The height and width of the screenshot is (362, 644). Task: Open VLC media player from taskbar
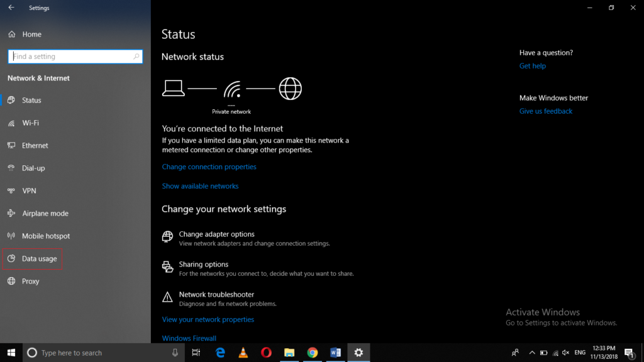pyautogui.click(x=243, y=353)
